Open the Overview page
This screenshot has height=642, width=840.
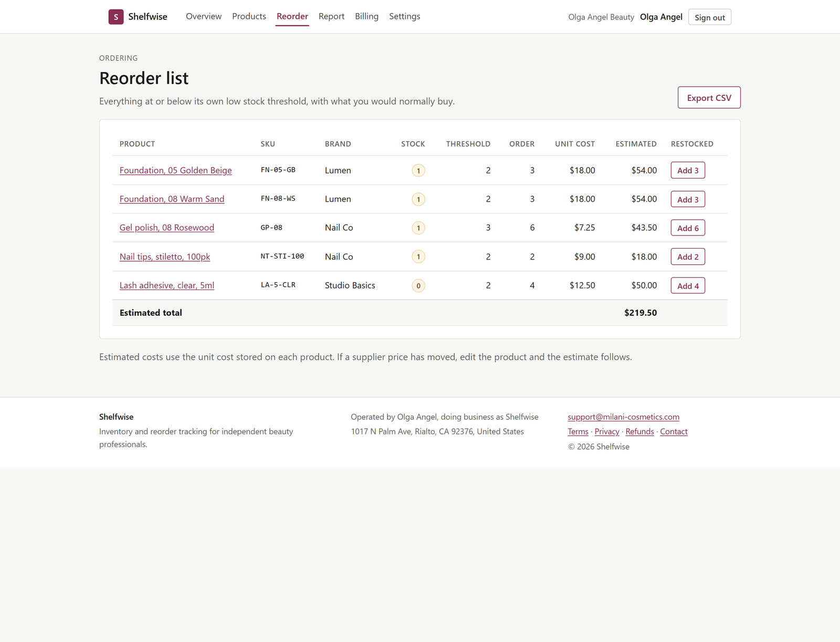point(204,16)
